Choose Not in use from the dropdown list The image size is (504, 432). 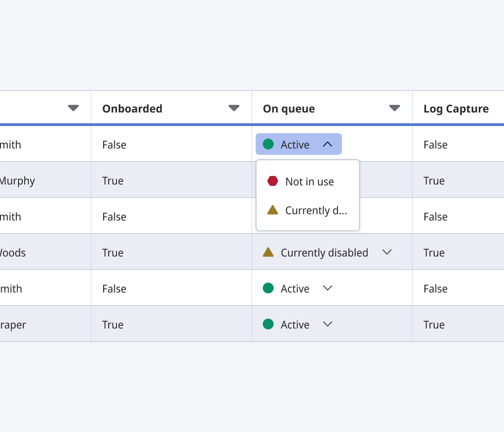pyautogui.click(x=308, y=182)
